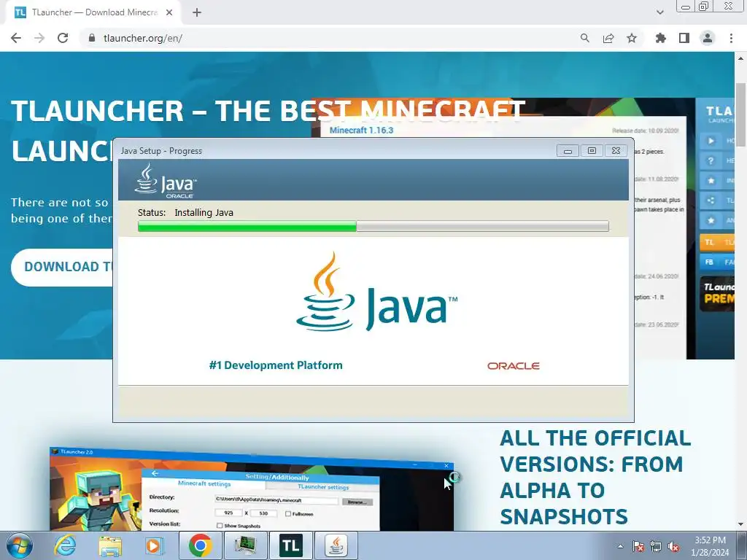747x560 pixels.
Task: Click the scrollbar up arrow
Action: point(740,58)
